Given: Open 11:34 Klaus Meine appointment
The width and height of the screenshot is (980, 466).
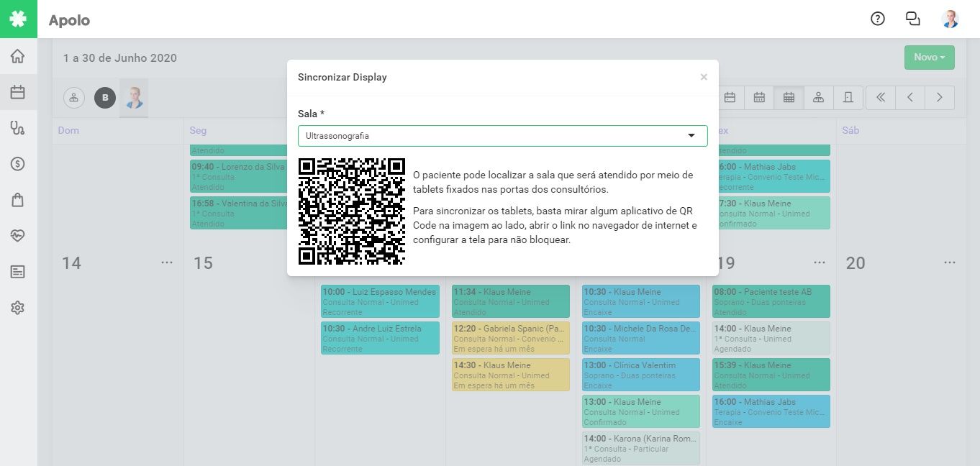Looking at the screenshot, I should (511, 302).
